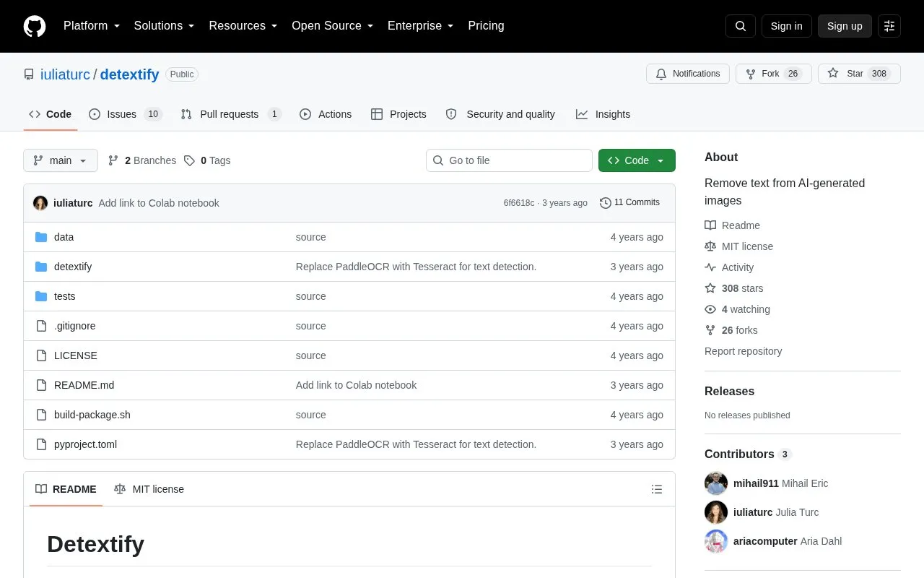Click the Sign in link
This screenshot has width=924, height=578.
coord(786,26)
